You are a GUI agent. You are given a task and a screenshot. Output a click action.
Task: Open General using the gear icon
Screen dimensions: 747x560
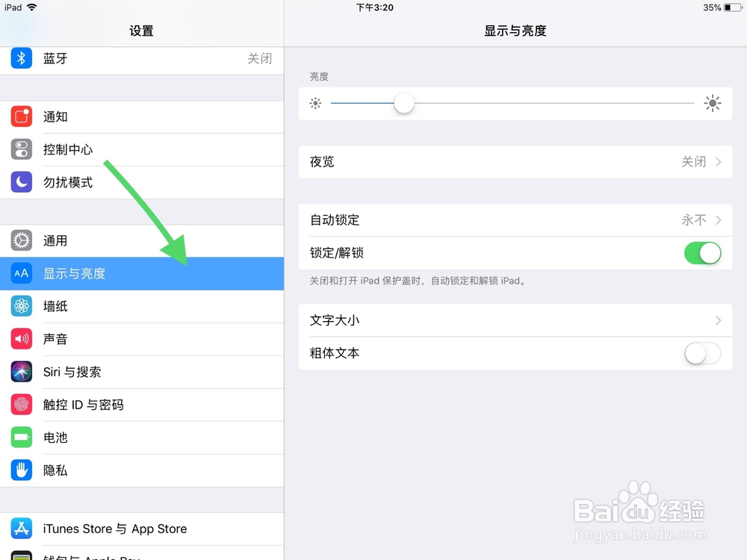click(x=22, y=240)
